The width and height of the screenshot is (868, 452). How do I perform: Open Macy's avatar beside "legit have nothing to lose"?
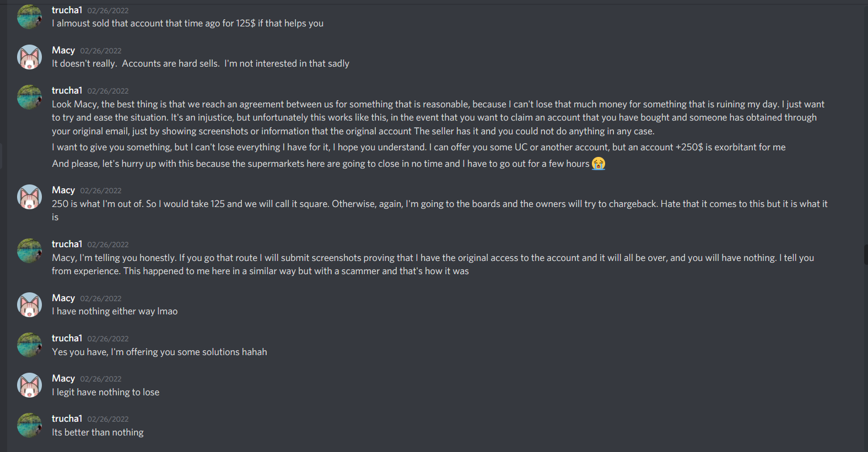click(x=30, y=385)
